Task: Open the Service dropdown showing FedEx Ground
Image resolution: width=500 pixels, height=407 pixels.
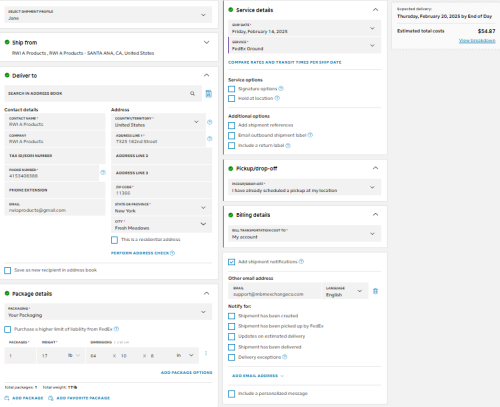Action: point(304,45)
